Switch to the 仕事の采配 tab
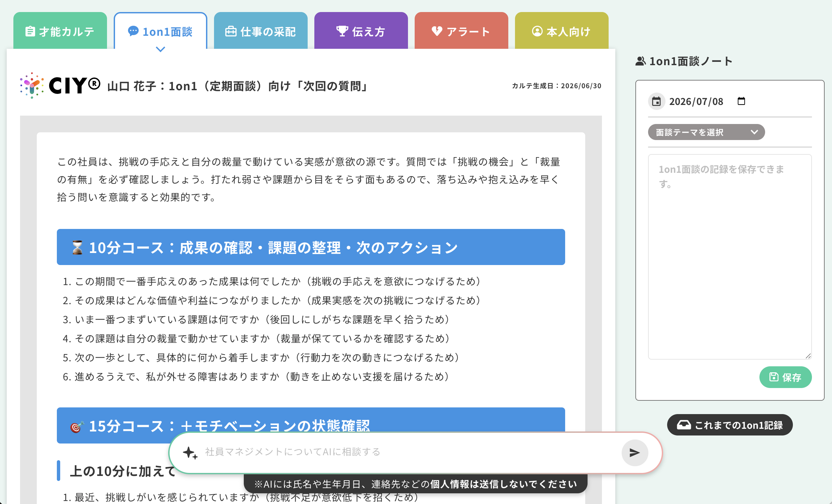Viewport: 832px width, 504px height. (x=261, y=31)
